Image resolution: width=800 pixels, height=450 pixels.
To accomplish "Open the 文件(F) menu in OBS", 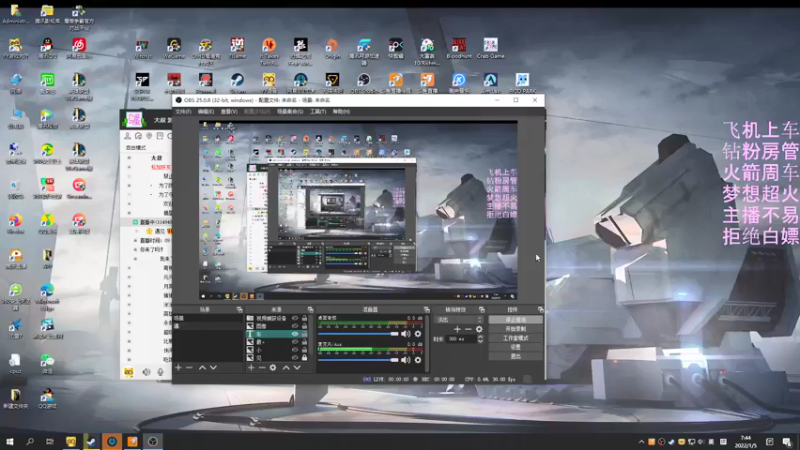I will point(183,111).
